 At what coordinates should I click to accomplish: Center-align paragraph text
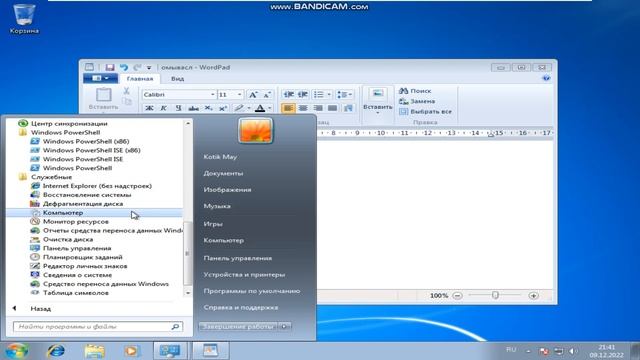point(303,108)
